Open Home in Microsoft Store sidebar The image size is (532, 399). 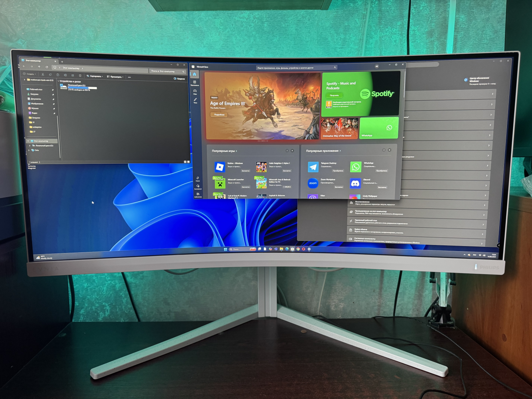click(x=195, y=74)
